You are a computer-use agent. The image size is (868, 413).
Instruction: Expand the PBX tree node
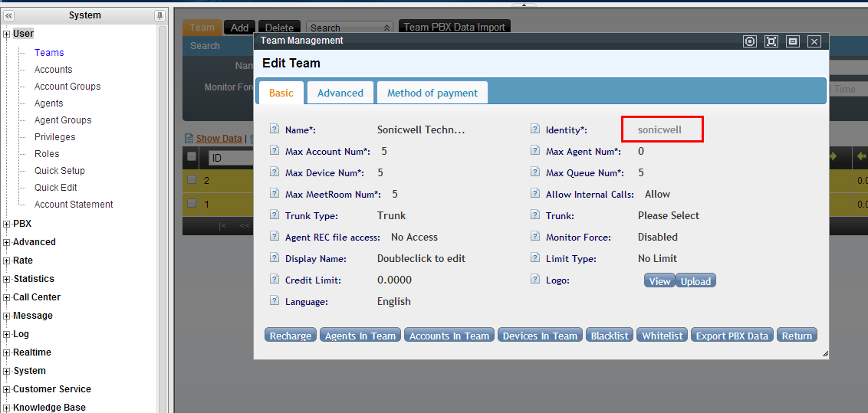coord(7,225)
